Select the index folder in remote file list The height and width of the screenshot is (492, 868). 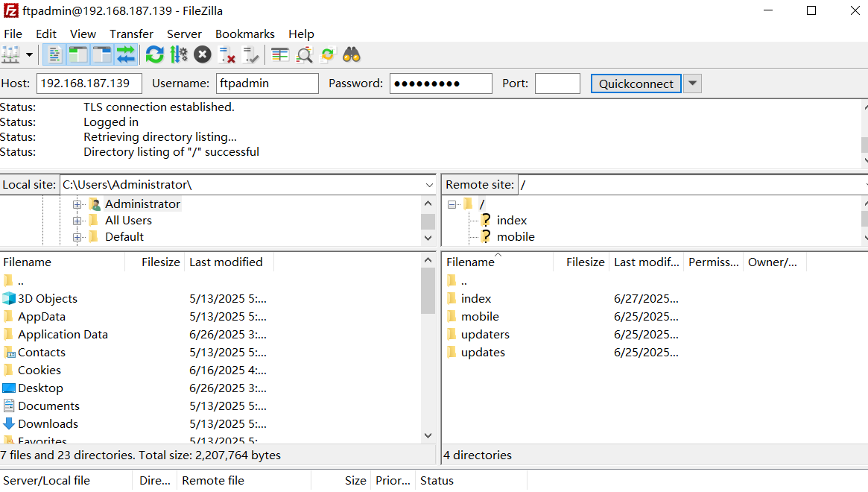click(476, 299)
